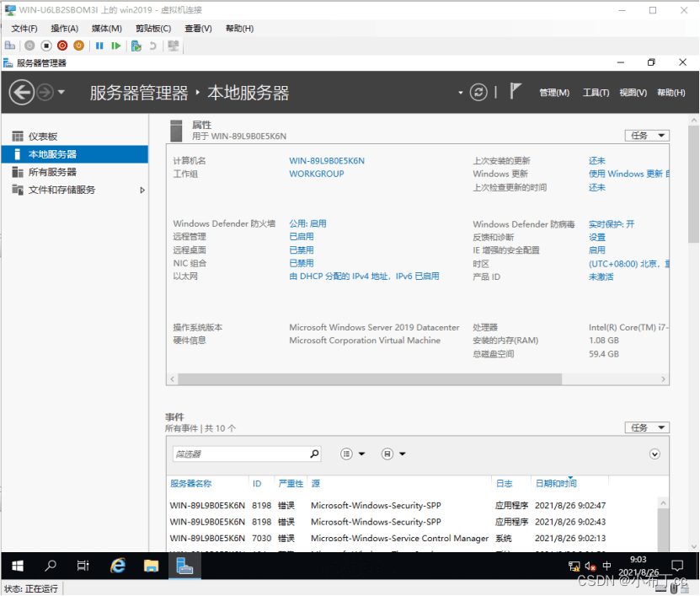
Task: Expand the events filter chevron
Action: pyautogui.click(x=655, y=454)
